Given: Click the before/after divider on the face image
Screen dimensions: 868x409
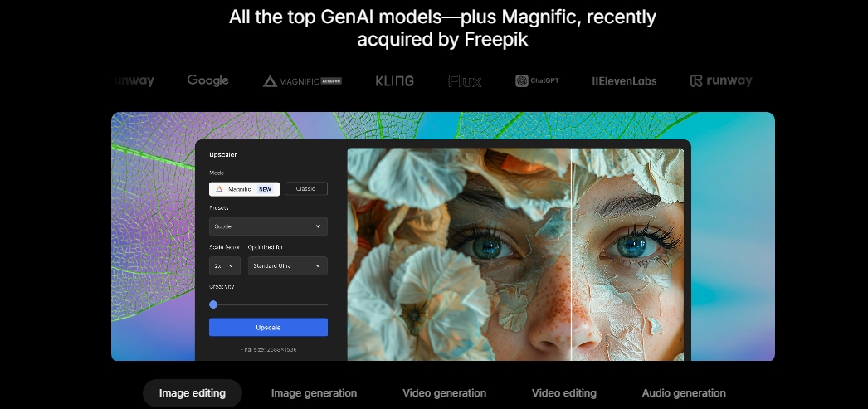Looking at the screenshot, I should (571, 255).
